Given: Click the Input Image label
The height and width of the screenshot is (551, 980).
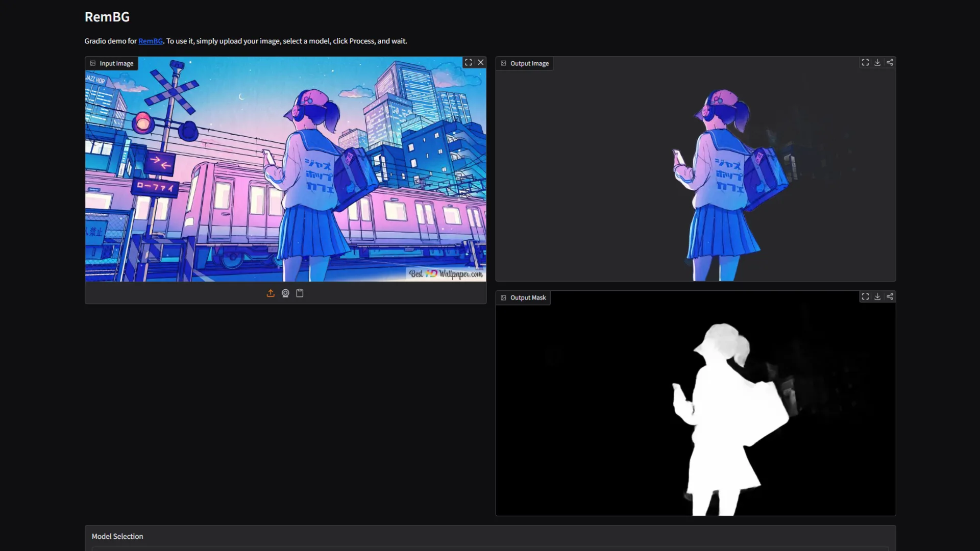Looking at the screenshot, I should pyautogui.click(x=111, y=63).
